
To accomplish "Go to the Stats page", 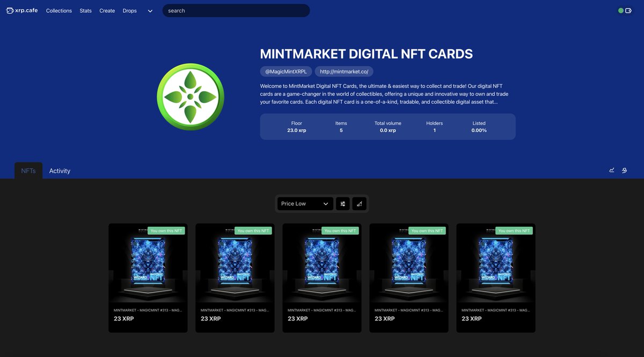I will 86,11.
